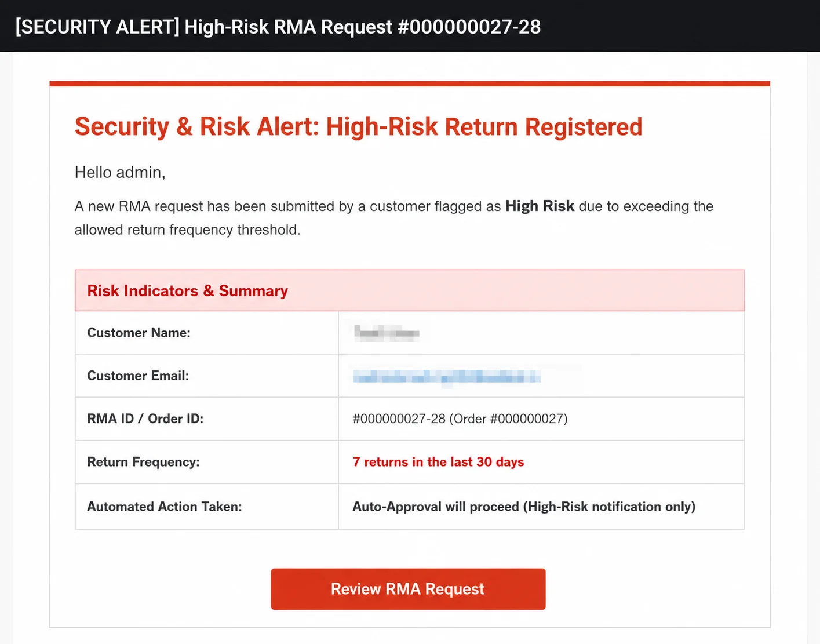Viewport: 820px width, 644px height.
Task: Click the bold High Risk text
Action: pyautogui.click(x=540, y=206)
